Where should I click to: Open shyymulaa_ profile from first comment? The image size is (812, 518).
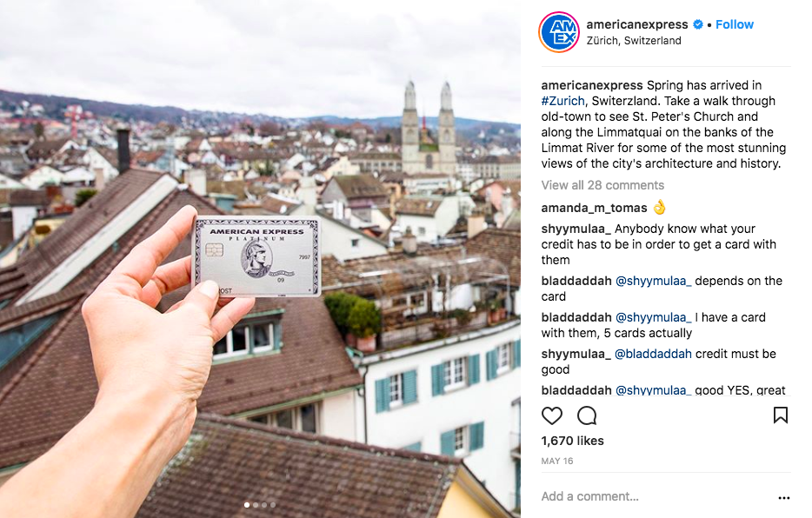[x=576, y=229]
